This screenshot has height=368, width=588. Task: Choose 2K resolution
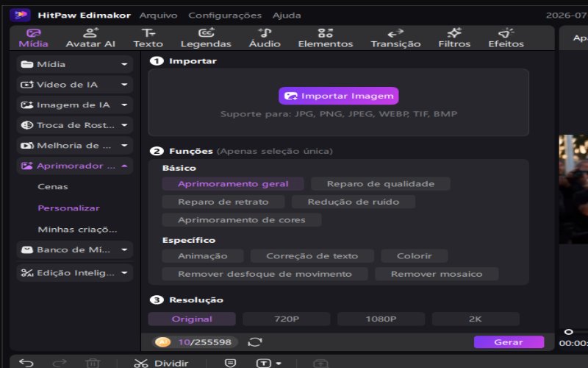pyautogui.click(x=476, y=319)
